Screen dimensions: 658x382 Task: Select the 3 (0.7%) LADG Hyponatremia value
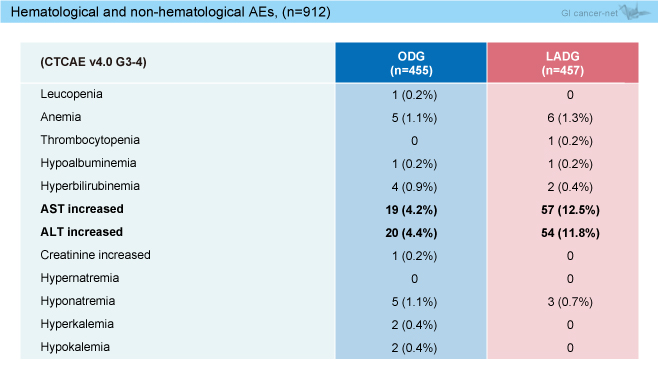tap(570, 302)
